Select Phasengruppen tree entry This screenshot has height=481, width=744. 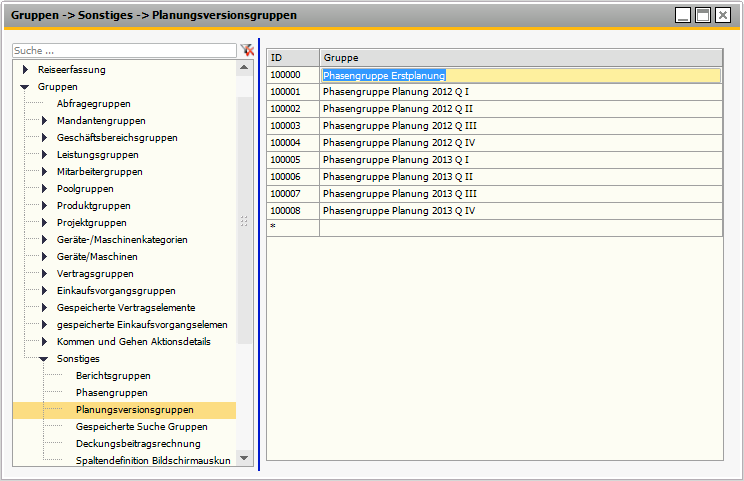pyautogui.click(x=111, y=393)
